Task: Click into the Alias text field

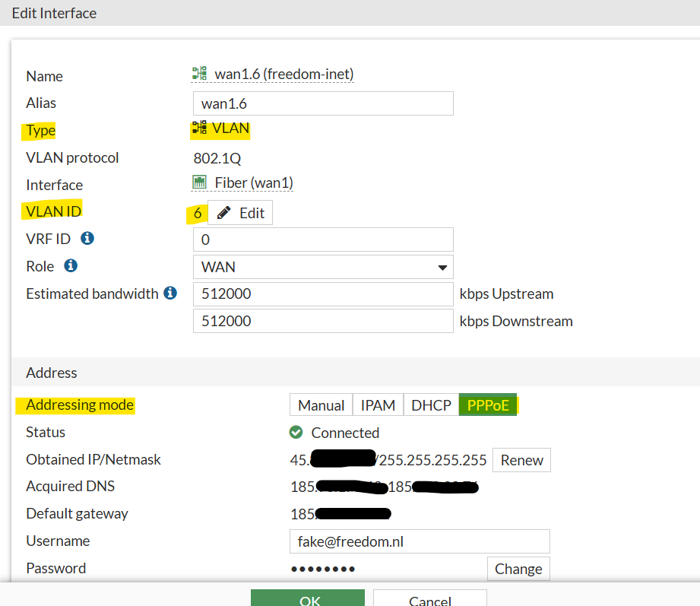Action: click(x=323, y=103)
